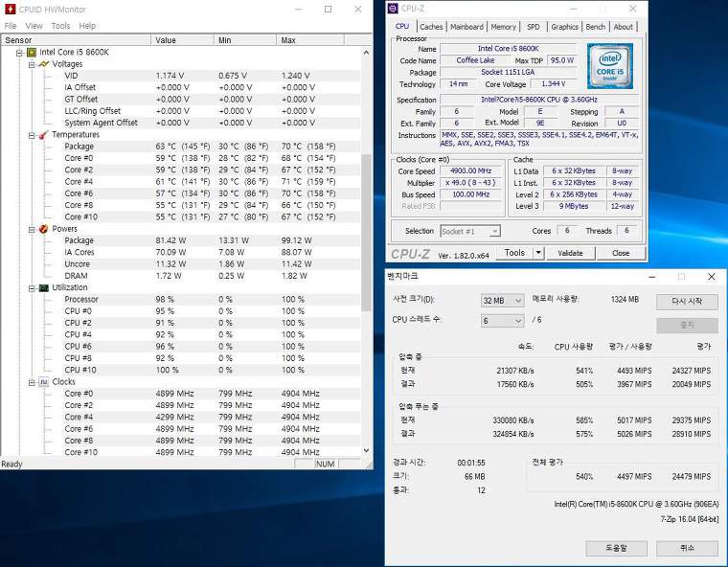Click the 7-Zip 16.04 version text
728x567 pixels.
(689, 519)
